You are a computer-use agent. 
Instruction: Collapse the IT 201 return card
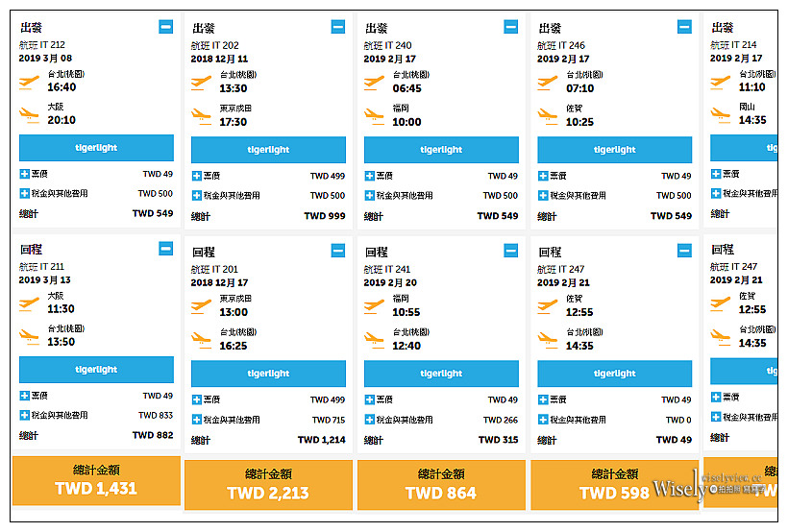(338, 251)
